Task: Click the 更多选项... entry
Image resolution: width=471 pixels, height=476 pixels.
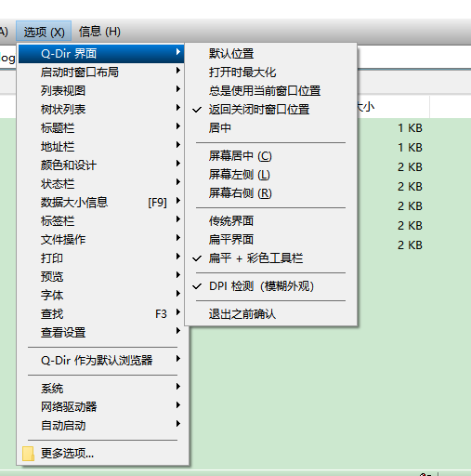Action: [x=101, y=454]
